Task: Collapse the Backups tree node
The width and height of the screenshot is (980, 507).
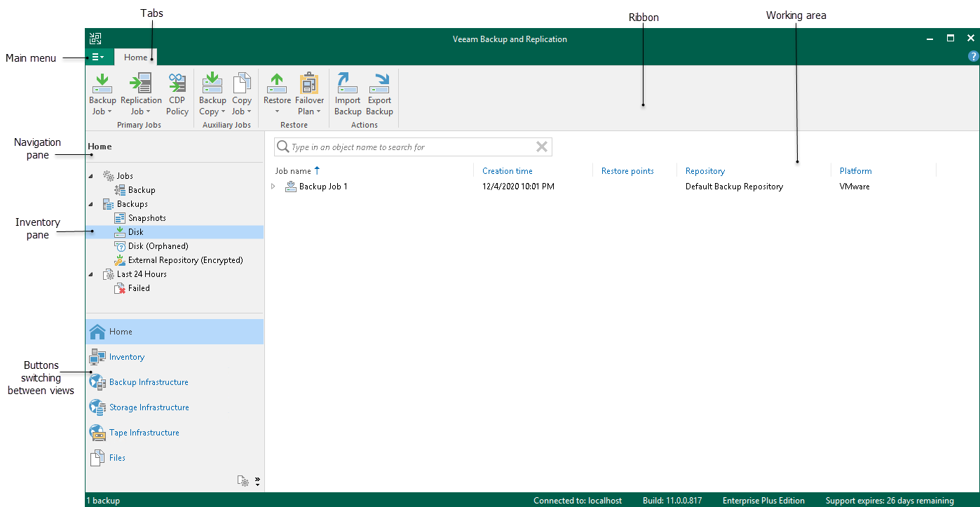Action: click(91, 204)
